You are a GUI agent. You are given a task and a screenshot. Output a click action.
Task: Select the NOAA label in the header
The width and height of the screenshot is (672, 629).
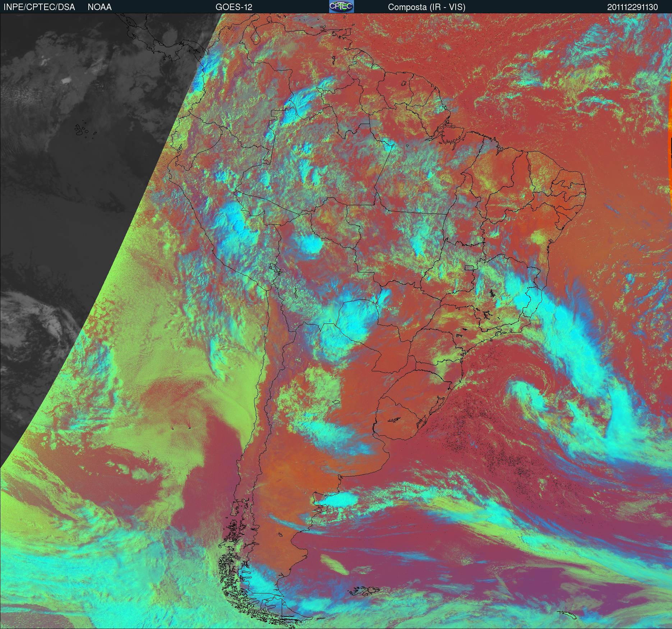coord(100,7)
